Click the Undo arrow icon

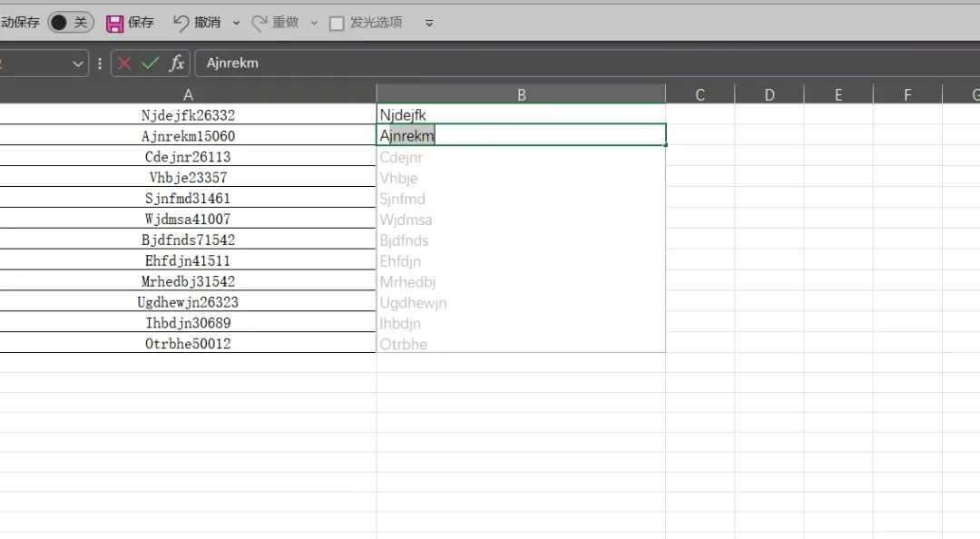point(181,23)
